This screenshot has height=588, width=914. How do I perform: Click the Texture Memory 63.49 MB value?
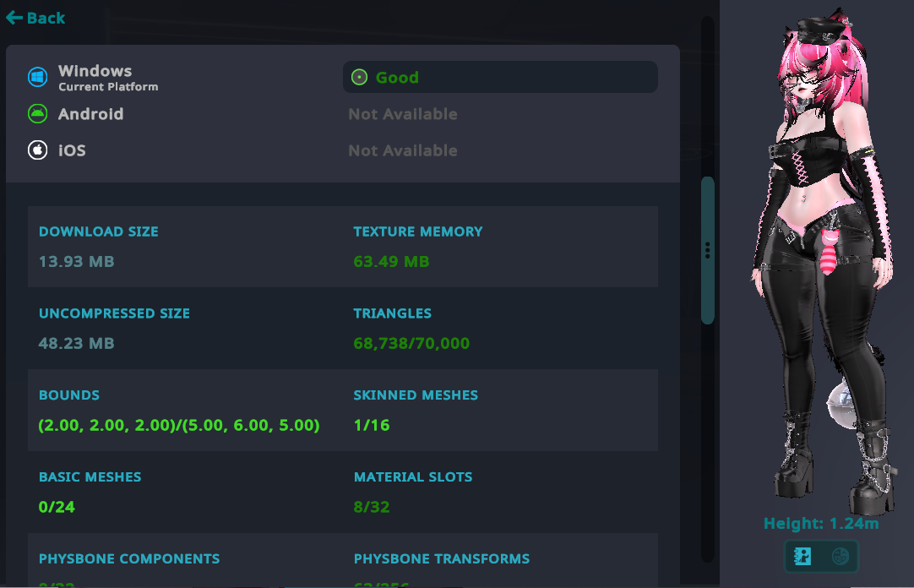tap(391, 262)
